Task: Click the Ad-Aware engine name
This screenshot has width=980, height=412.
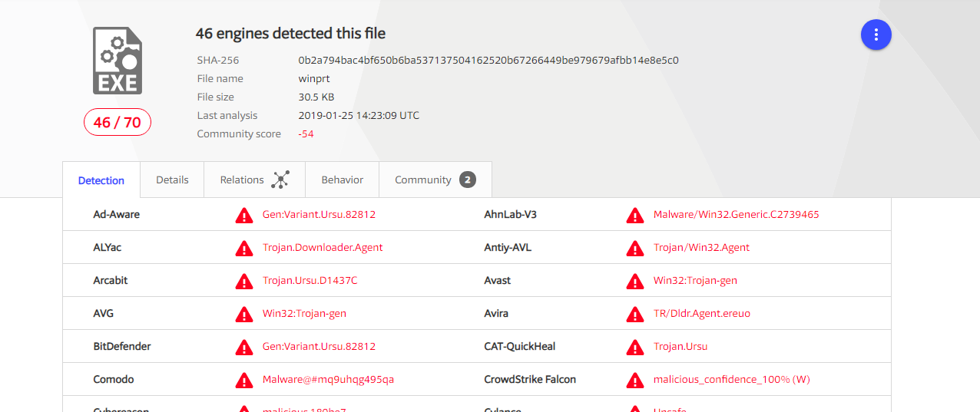Action: [117, 215]
